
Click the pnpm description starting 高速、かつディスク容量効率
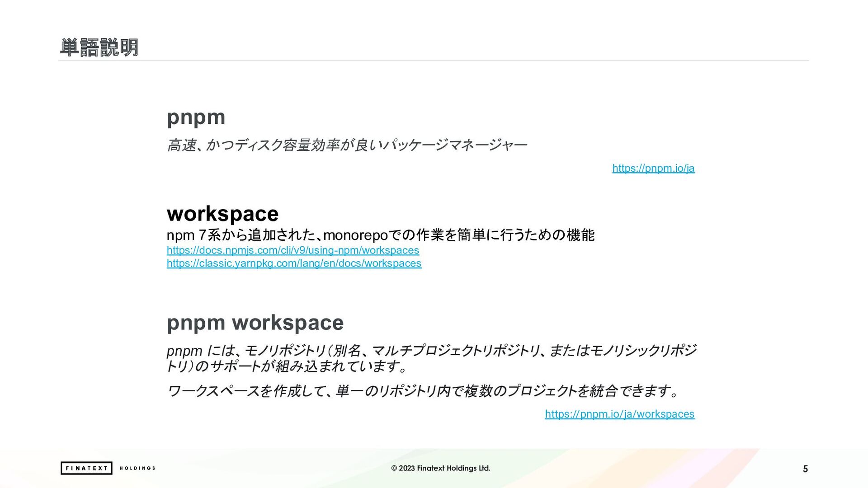pyautogui.click(x=347, y=145)
